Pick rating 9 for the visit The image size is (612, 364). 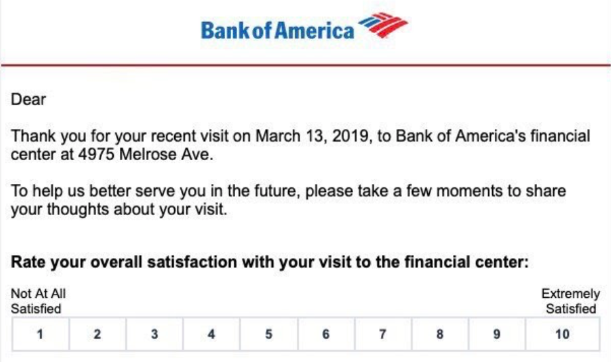point(497,334)
